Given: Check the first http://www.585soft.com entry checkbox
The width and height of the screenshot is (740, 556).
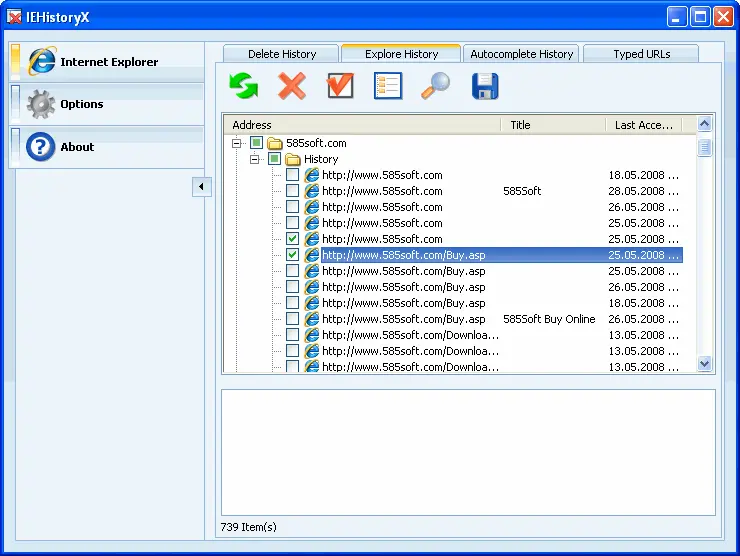Looking at the screenshot, I should (x=292, y=175).
